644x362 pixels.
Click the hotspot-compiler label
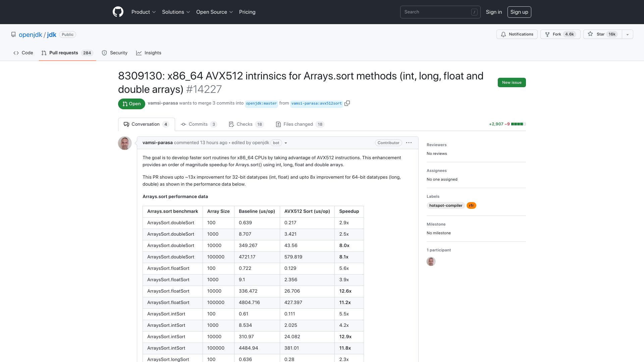(x=446, y=205)
